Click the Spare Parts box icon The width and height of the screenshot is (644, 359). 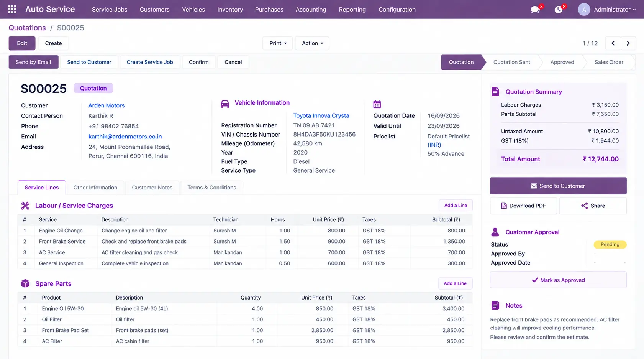pyautogui.click(x=25, y=283)
